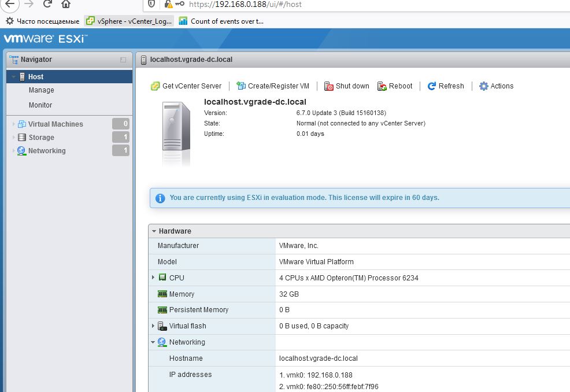The width and height of the screenshot is (570, 392).
Task: Expand the CPU hardware row
Action: [153, 278]
